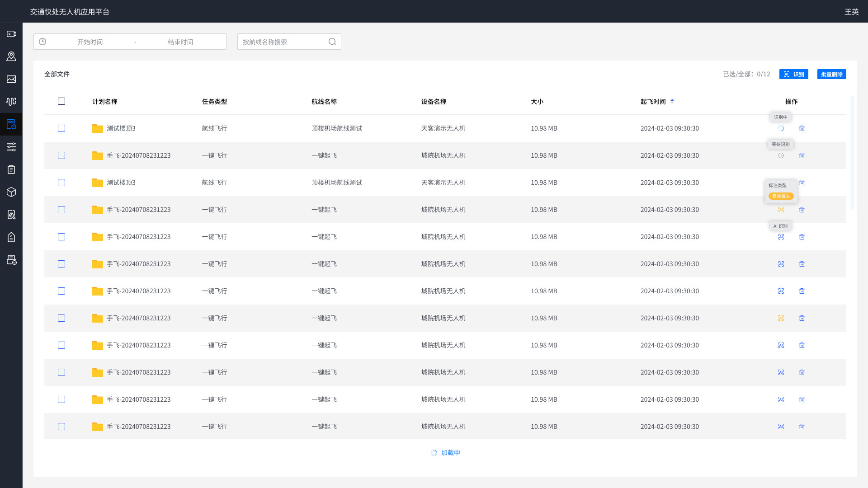
Task: Toggle the select-all header checkbox
Action: tap(61, 101)
